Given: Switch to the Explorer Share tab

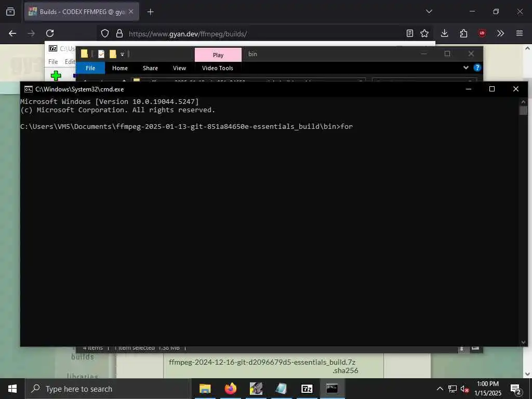Looking at the screenshot, I should pos(150,68).
